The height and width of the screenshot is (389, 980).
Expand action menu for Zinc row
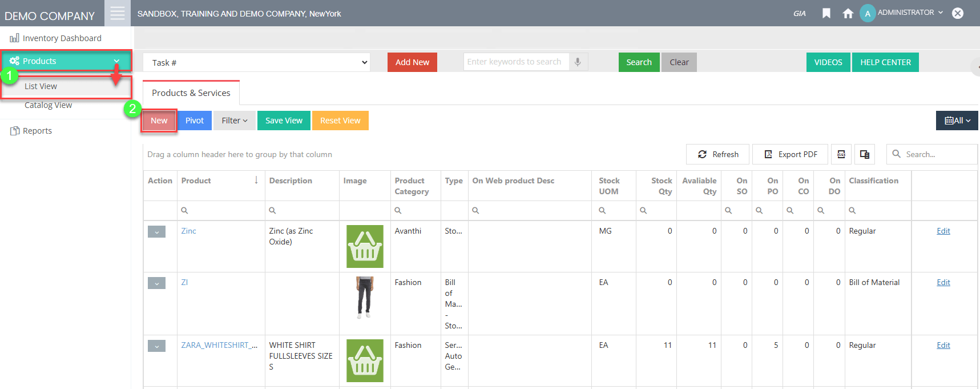coord(156,231)
